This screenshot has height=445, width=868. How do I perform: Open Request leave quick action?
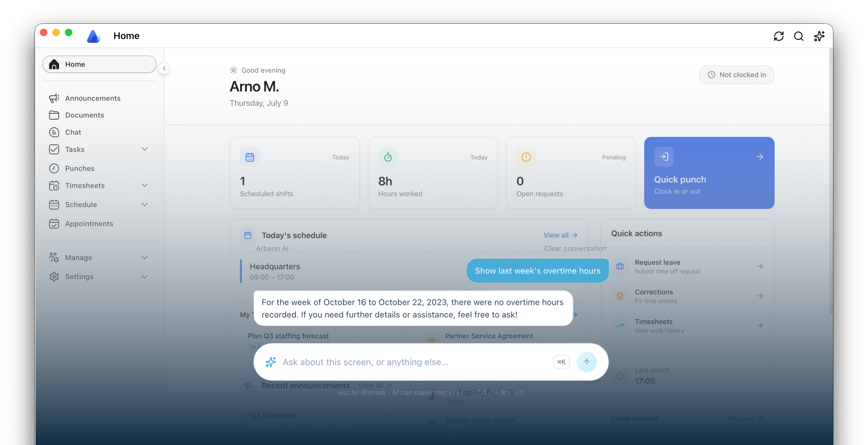tap(687, 266)
